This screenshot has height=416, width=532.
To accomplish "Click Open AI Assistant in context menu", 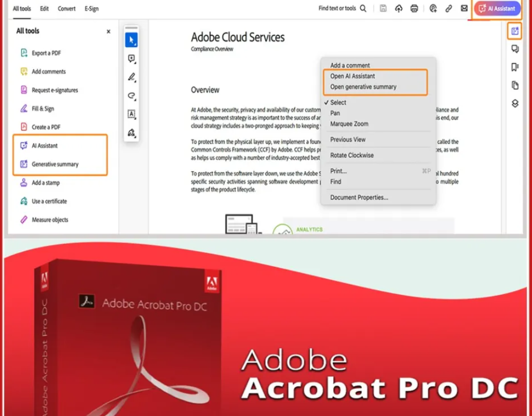I will point(352,76).
